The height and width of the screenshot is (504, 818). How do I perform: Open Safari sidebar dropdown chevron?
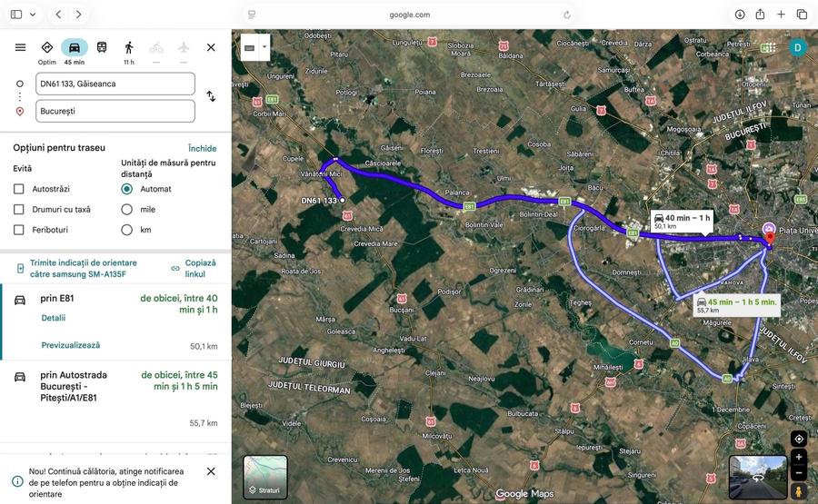pyautogui.click(x=33, y=15)
